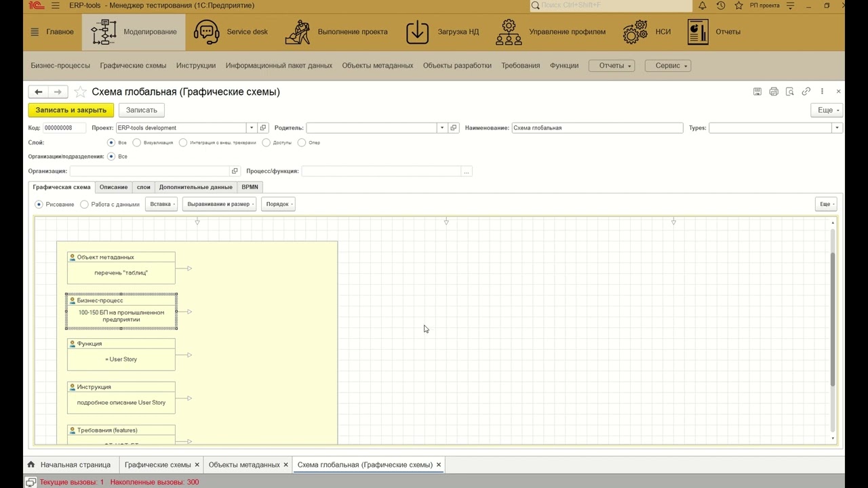Open the НСИ gears section
This screenshot has width=868, height=488.
click(647, 32)
